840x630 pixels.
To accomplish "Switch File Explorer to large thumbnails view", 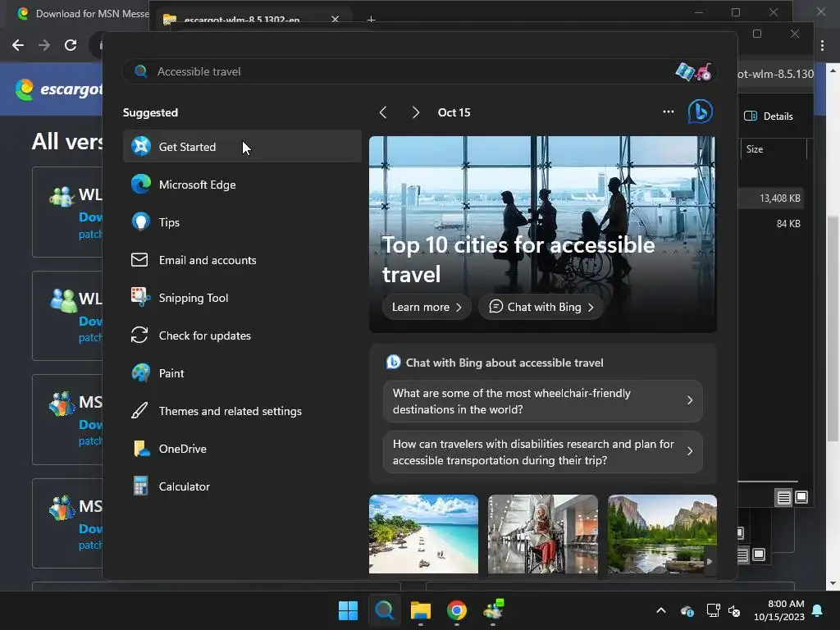I will click(x=801, y=497).
